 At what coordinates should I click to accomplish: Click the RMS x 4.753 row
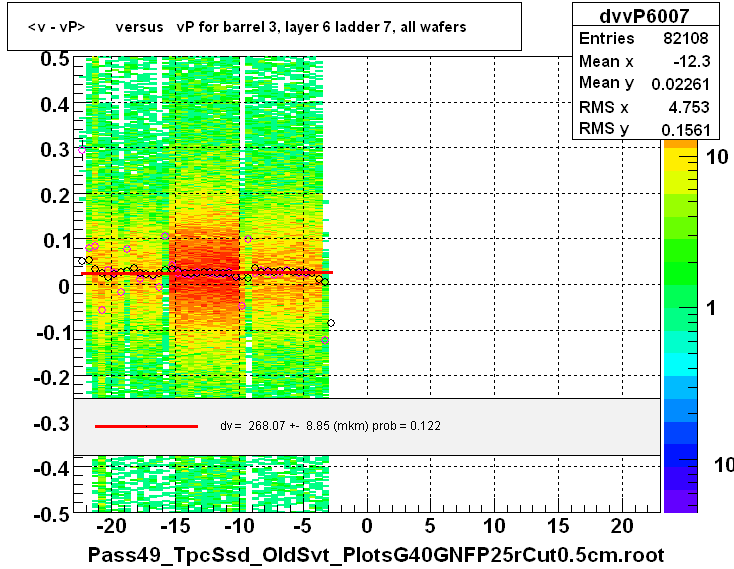(644, 107)
